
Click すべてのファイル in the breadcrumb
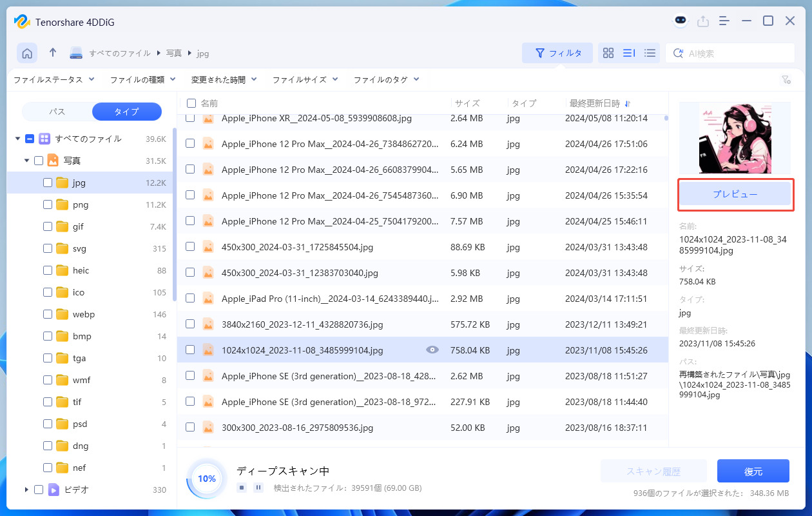(120, 54)
